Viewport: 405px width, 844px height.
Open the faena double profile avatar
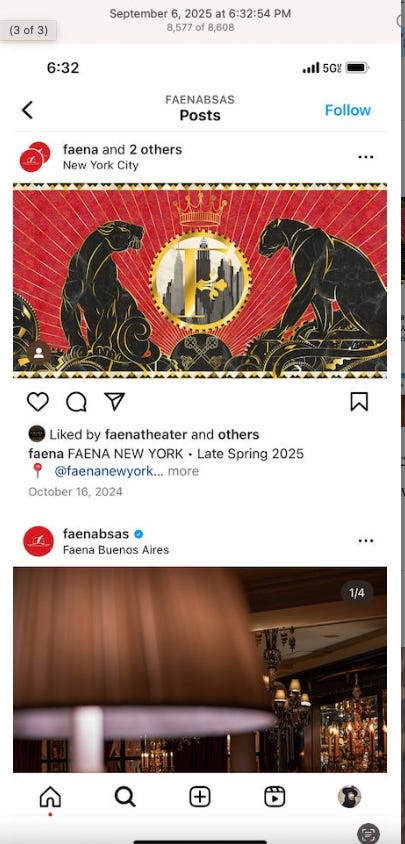click(35, 157)
